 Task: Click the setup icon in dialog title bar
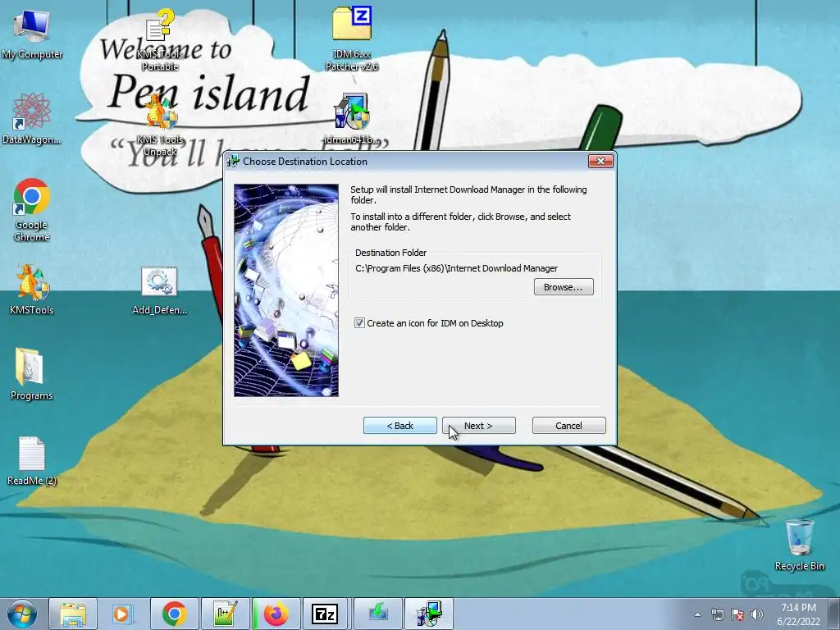click(233, 161)
